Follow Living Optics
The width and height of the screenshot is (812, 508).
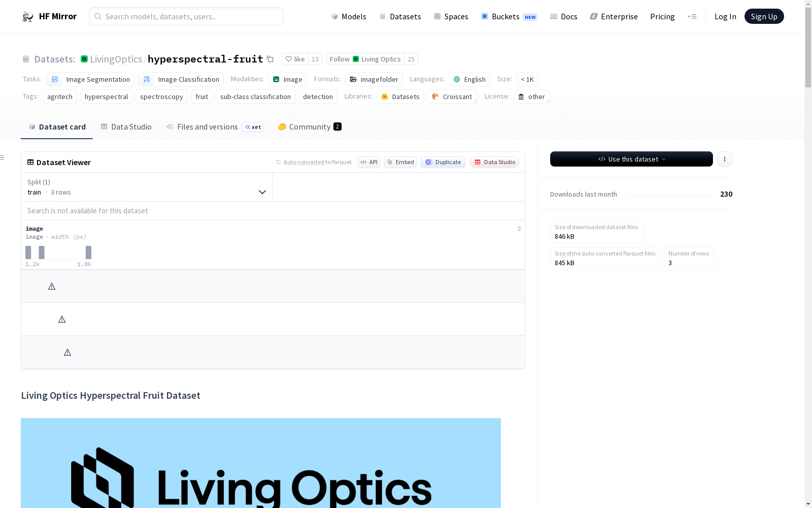365,59
